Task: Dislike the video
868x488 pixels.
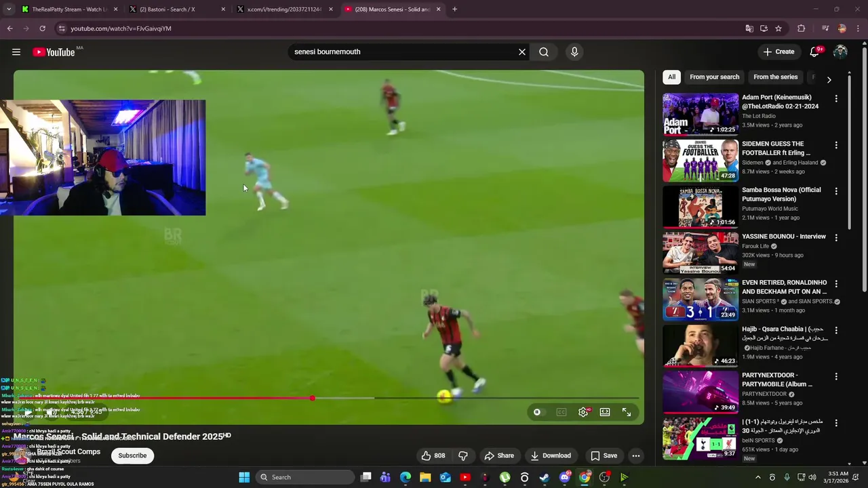Action: (463, 455)
